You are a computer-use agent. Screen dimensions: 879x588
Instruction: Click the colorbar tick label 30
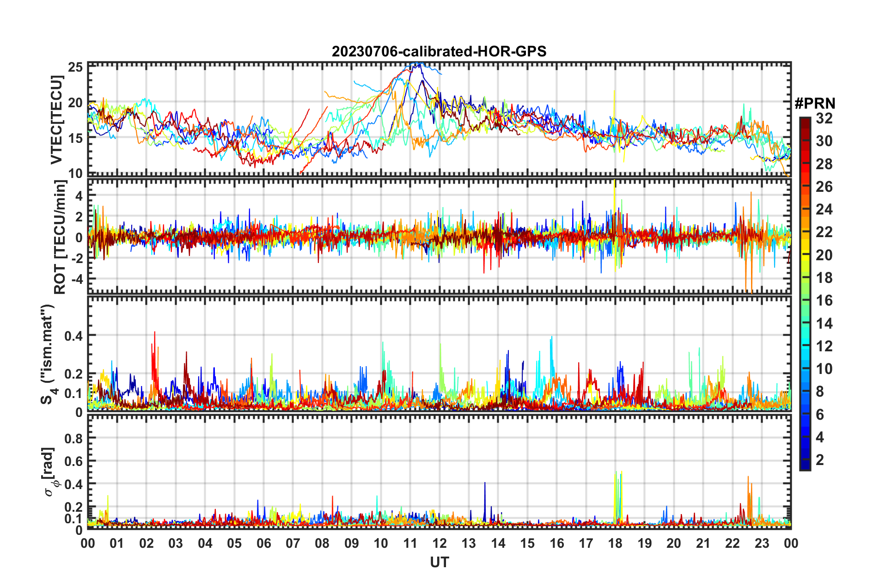pyautogui.click(x=824, y=141)
